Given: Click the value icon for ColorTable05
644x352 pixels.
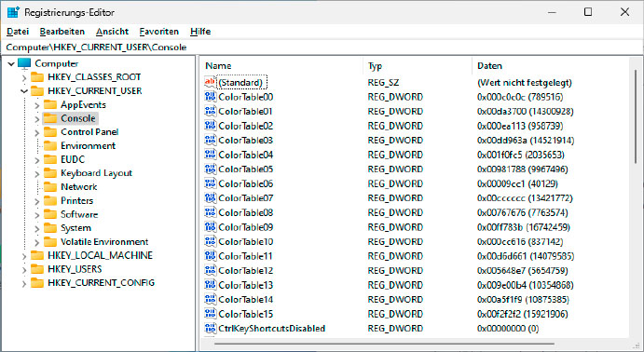Looking at the screenshot, I should click(x=210, y=169).
